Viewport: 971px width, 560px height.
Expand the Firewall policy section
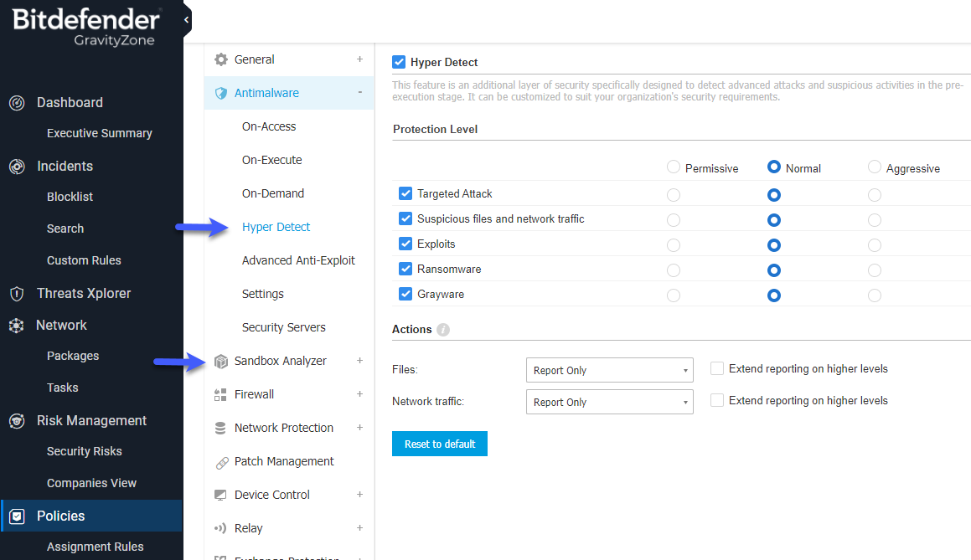pos(359,394)
